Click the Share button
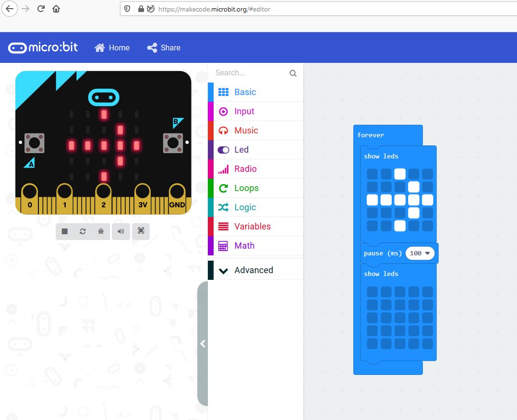 [x=164, y=48]
